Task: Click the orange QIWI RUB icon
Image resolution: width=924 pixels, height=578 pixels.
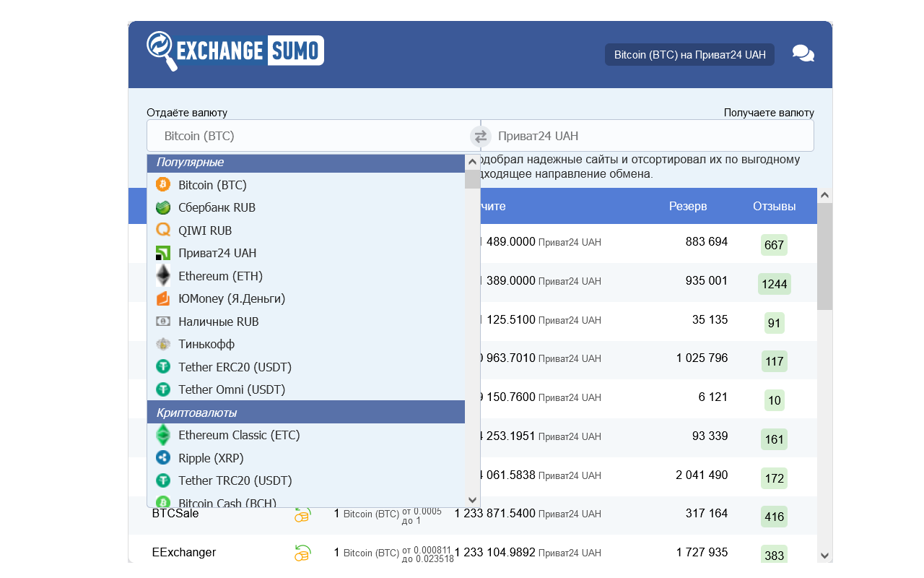Action: [x=163, y=230]
